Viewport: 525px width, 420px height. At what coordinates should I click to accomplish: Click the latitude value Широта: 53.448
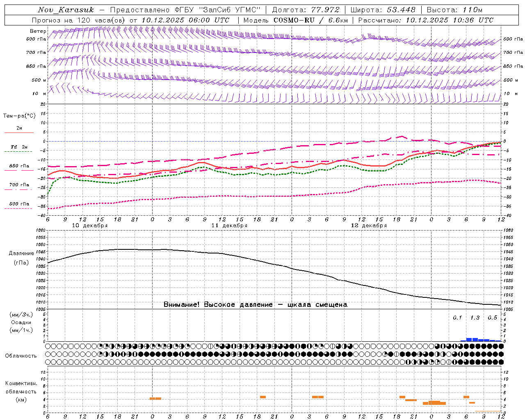(x=383, y=10)
